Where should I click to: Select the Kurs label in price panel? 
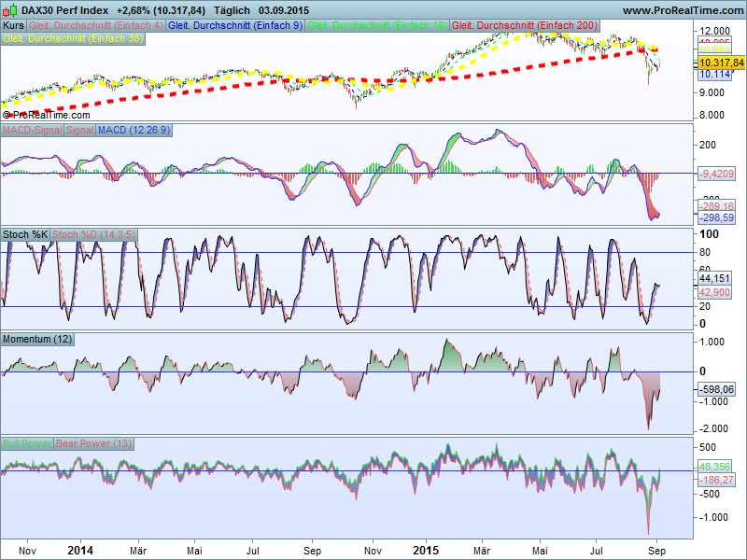13,26
